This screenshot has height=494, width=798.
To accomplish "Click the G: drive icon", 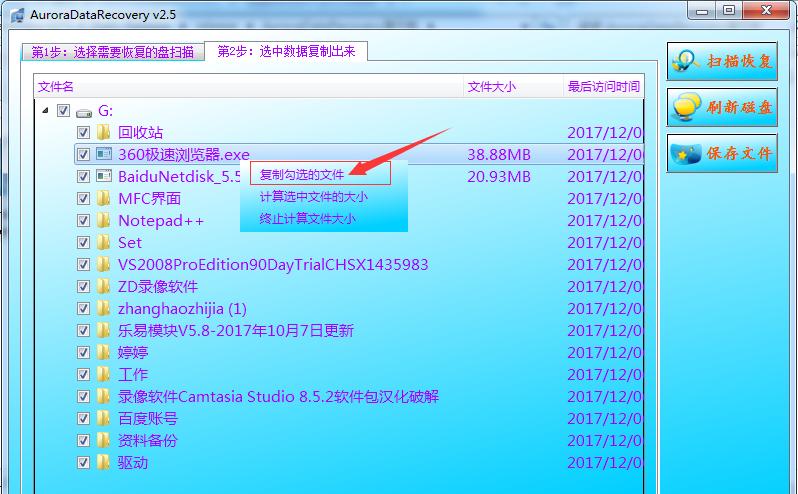I will pos(84,111).
